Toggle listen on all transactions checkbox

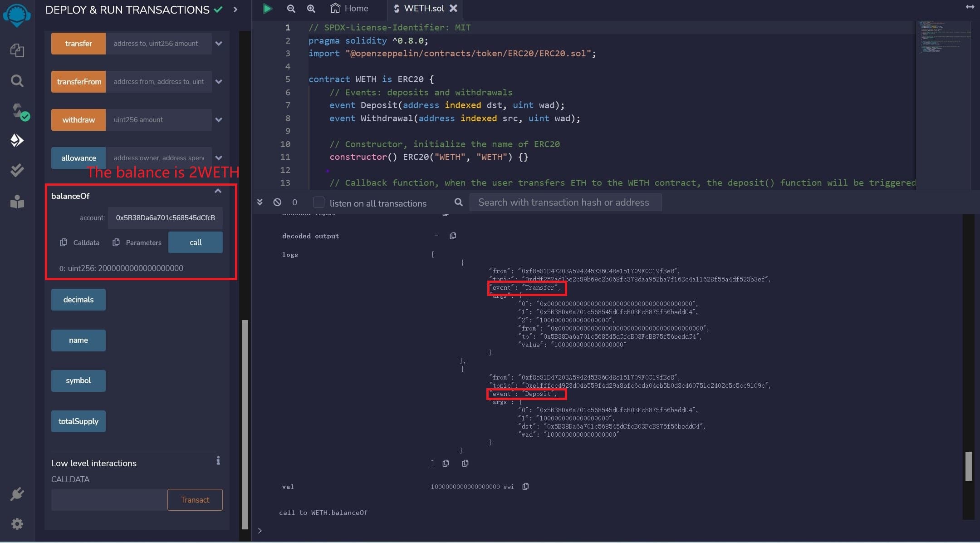319,202
